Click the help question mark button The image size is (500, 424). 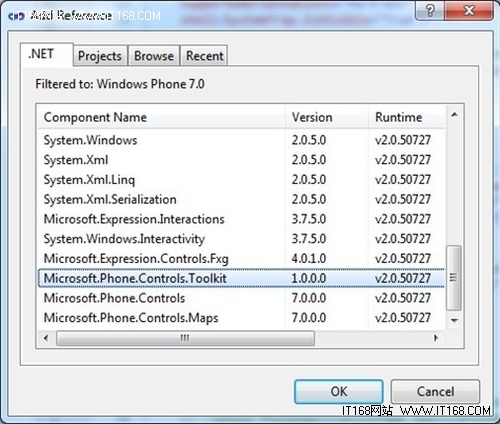tap(430, 11)
